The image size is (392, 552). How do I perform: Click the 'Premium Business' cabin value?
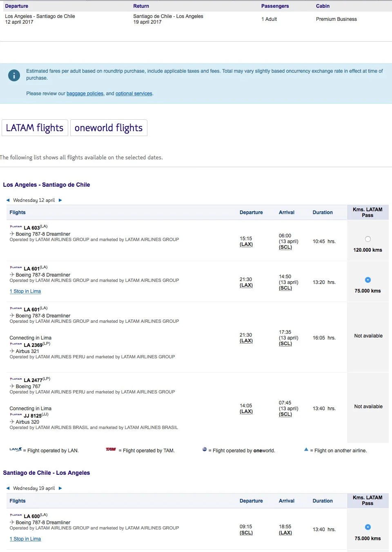point(336,19)
